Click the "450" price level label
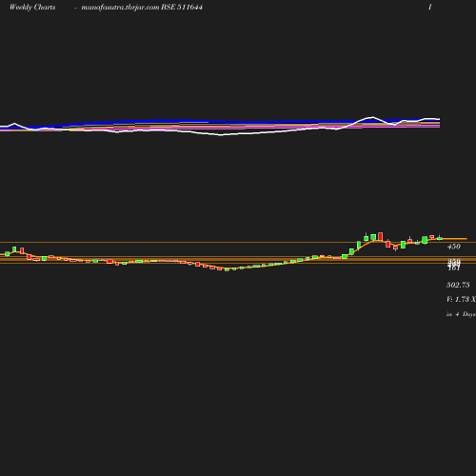 click(453, 247)
